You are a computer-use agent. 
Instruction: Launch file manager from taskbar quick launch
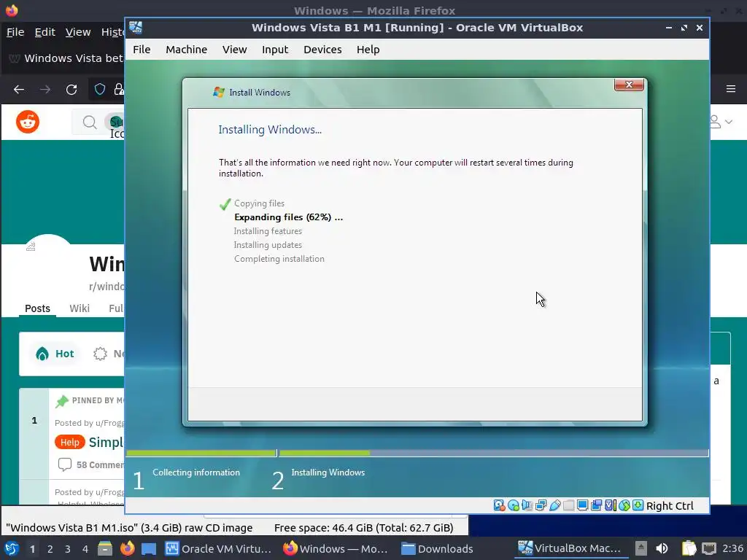click(105, 548)
